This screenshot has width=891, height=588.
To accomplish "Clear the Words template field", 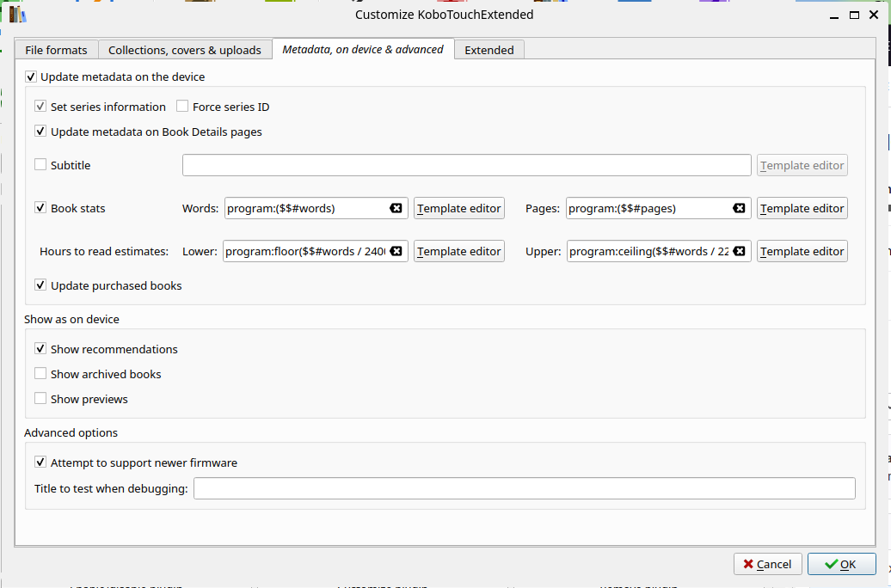I will tap(396, 208).
